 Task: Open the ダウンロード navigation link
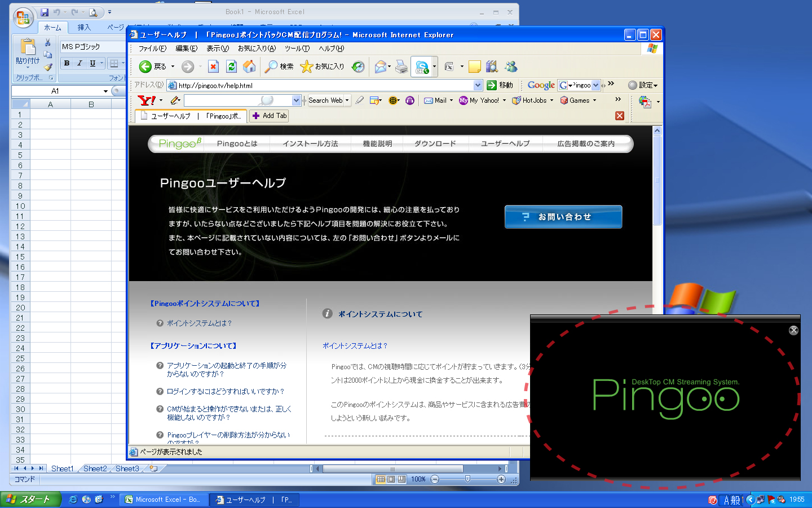435,144
